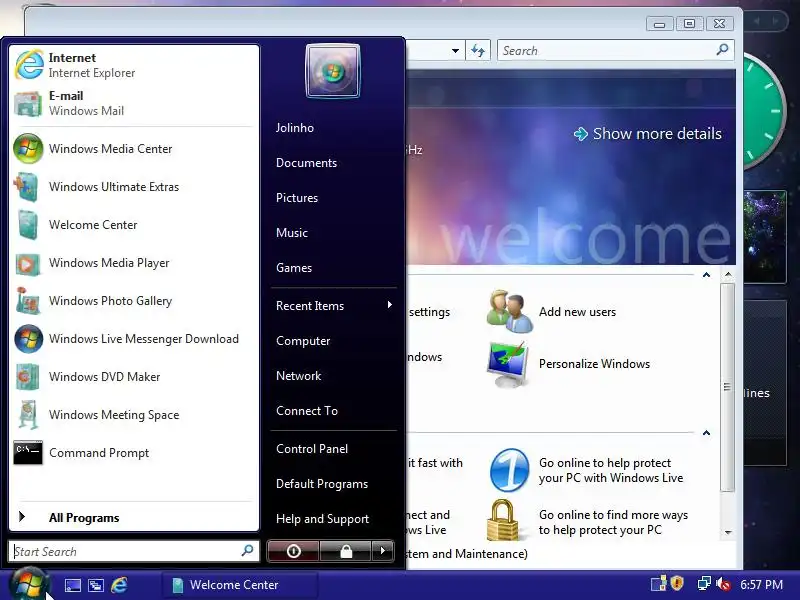Click the refresh button in address bar

(478, 51)
